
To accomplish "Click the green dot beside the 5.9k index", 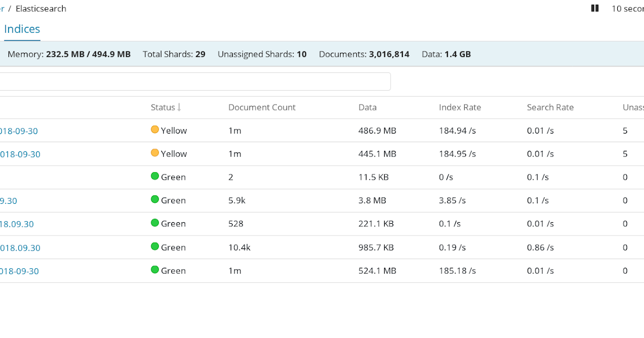I will 155,200.
